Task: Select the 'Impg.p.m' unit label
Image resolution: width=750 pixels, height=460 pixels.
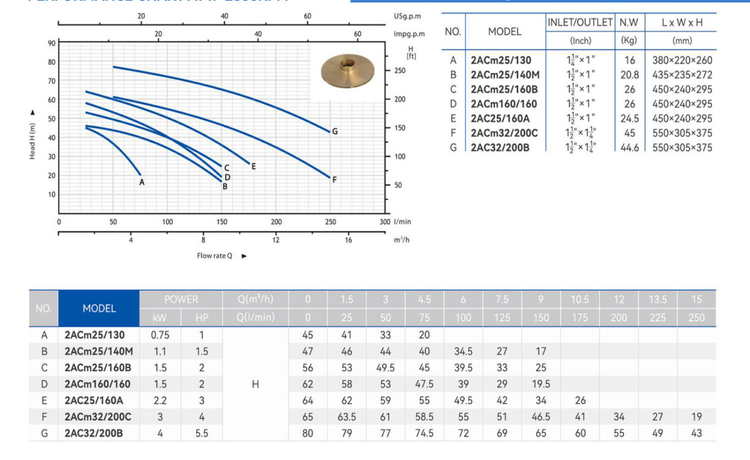Action: click(x=409, y=34)
